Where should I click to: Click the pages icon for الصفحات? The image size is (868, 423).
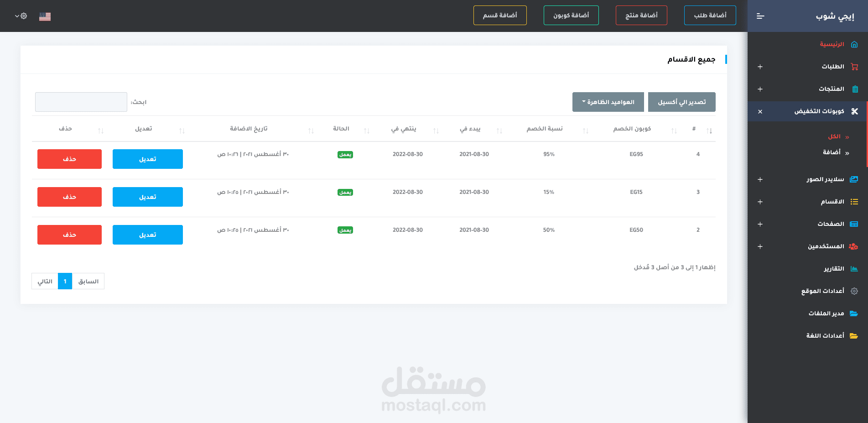[x=854, y=224]
